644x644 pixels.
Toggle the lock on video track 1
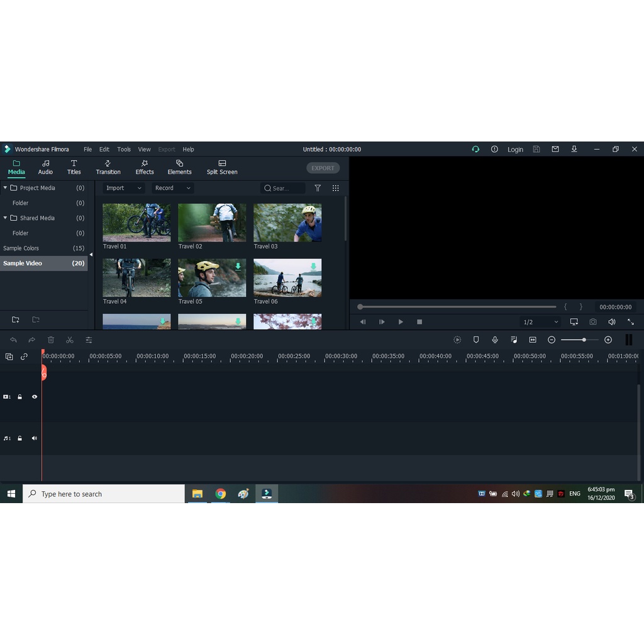point(20,397)
